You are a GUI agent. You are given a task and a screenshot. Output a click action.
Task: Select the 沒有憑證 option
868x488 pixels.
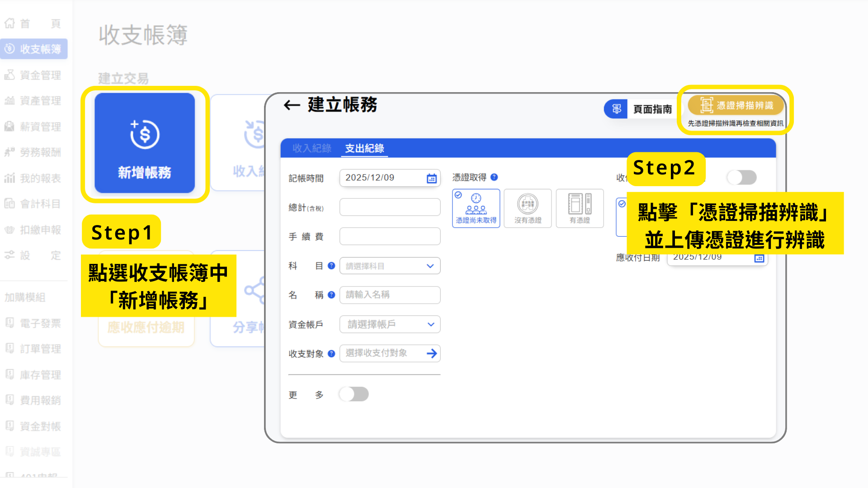tap(528, 208)
